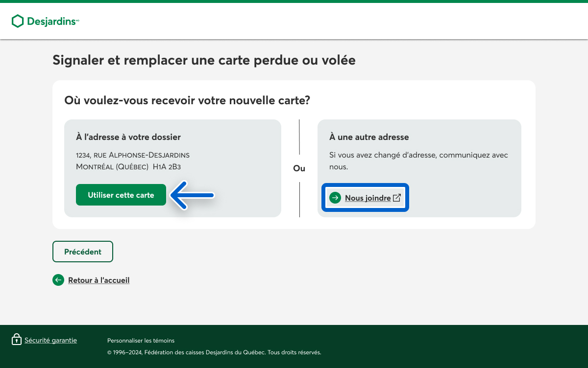
Task: Click the Desjardins hexagon logo icon
Action: tap(18, 21)
